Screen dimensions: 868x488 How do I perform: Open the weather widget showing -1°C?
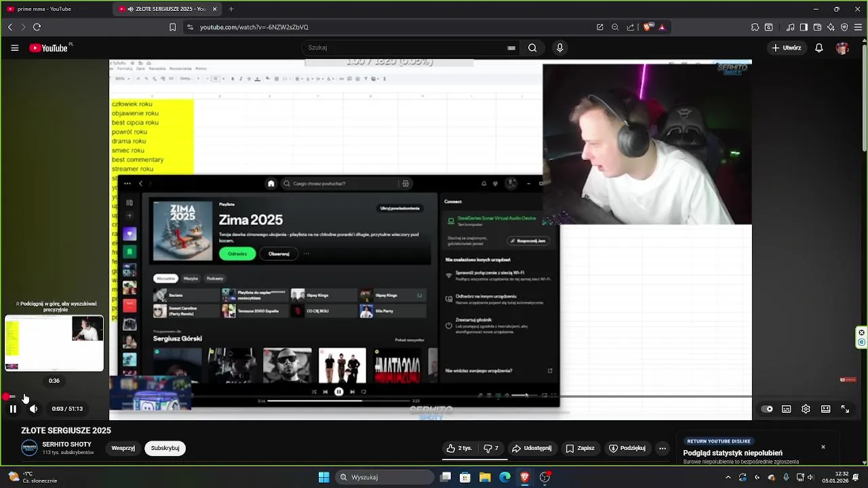point(34,477)
